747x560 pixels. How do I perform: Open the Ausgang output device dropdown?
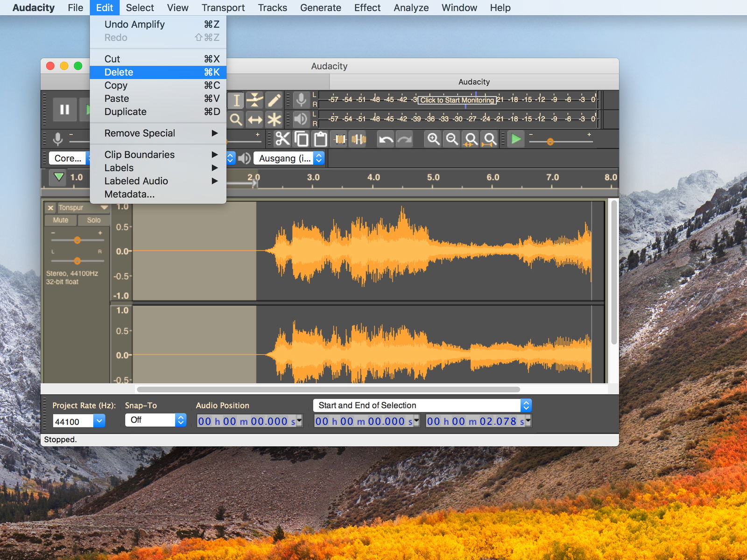[x=289, y=159]
